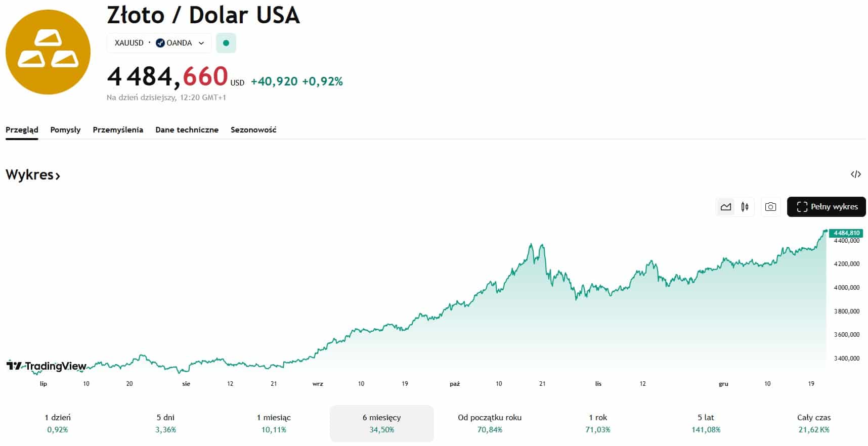Open the XAUUSD OANDA source dropdown

click(x=159, y=43)
